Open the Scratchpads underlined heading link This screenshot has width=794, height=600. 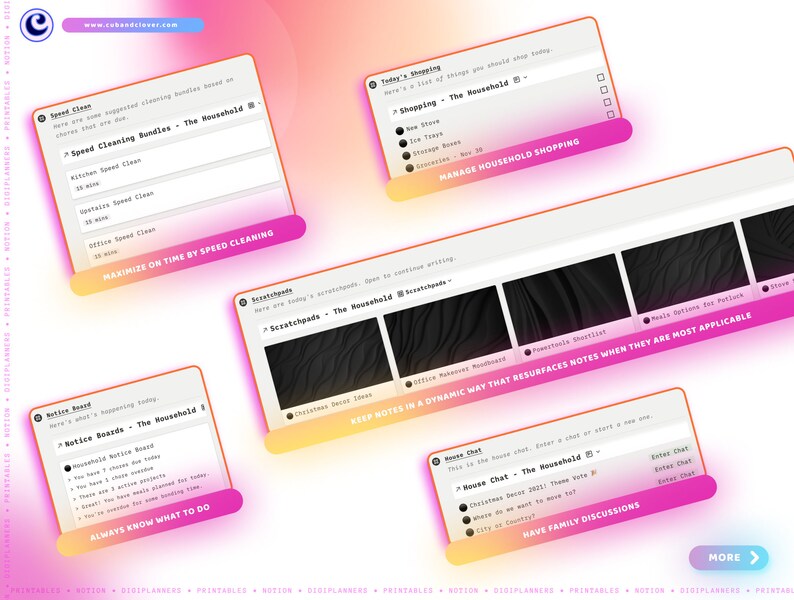[272, 295]
